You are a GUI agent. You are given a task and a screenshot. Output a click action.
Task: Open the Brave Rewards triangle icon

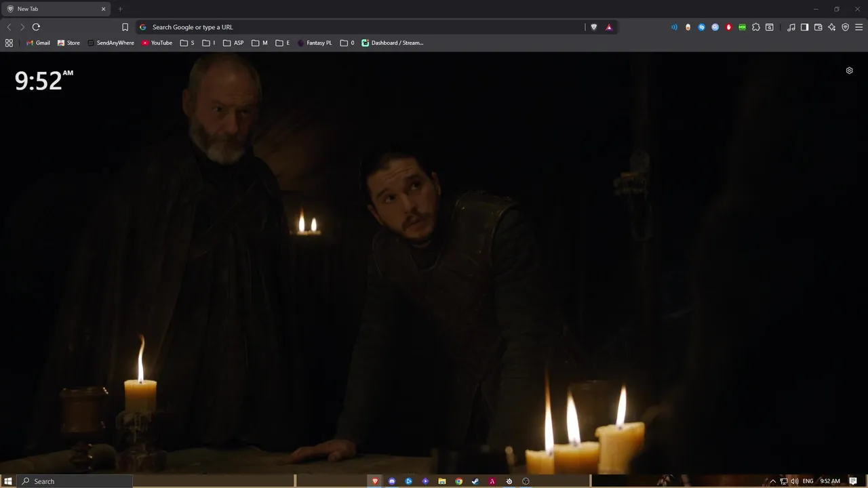pos(609,27)
